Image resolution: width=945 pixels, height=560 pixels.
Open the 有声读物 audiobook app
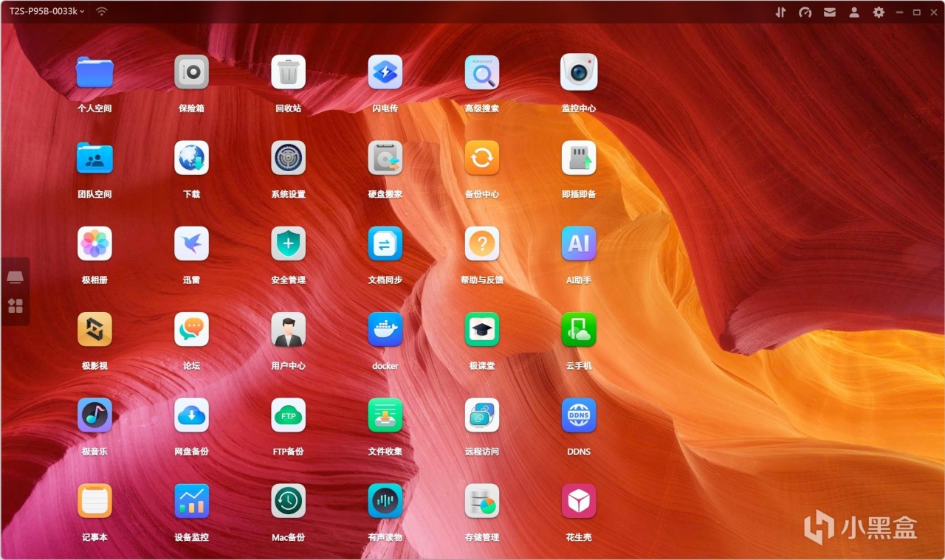(x=385, y=501)
